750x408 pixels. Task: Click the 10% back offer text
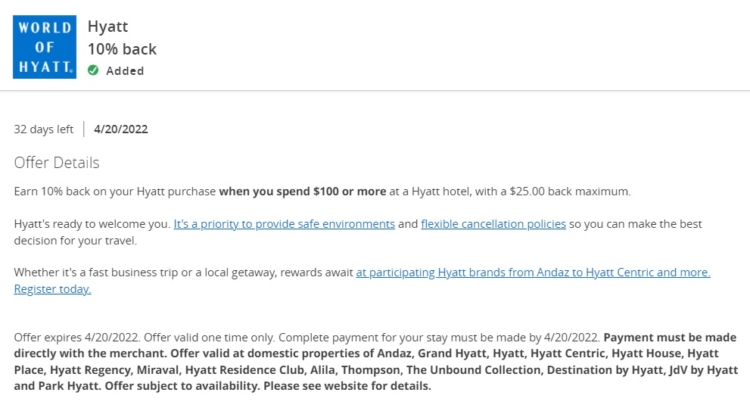click(122, 49)
